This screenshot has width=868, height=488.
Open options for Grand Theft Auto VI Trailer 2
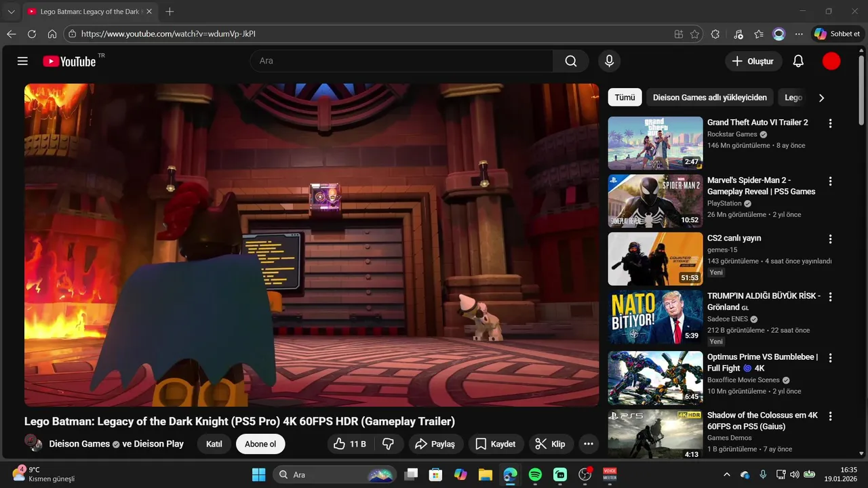(830, 123)
